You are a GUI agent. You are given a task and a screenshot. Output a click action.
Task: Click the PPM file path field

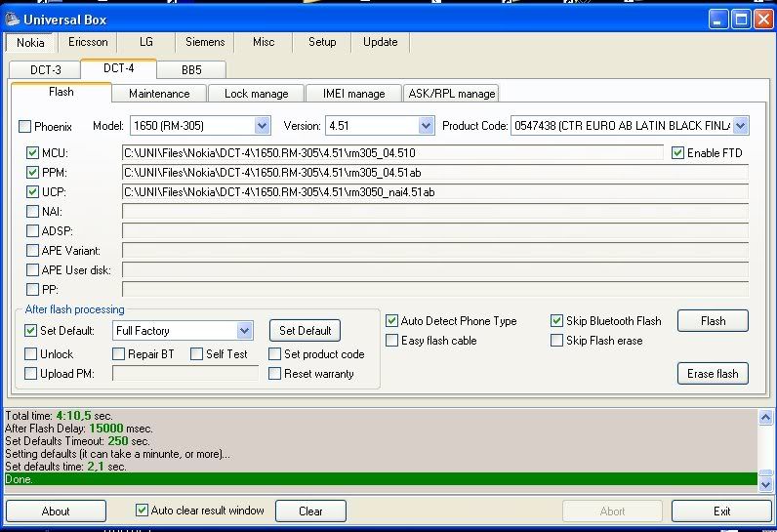[435, 173]
